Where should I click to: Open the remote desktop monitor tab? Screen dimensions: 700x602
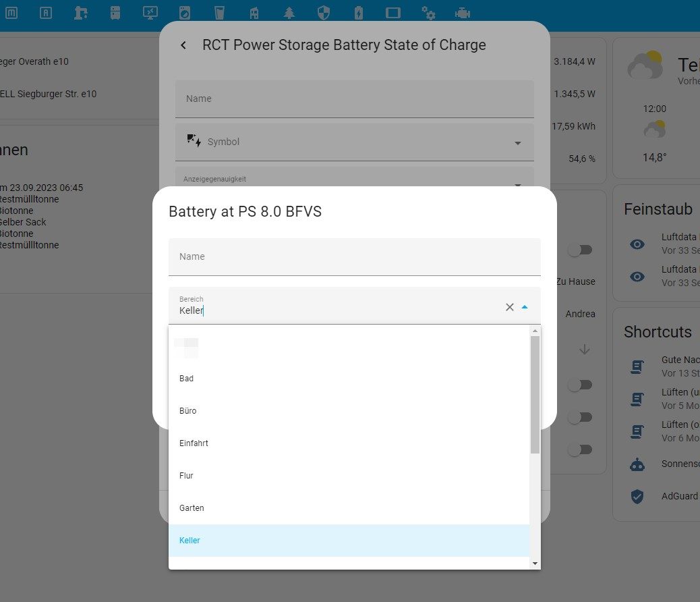click(x=150, y=13)
